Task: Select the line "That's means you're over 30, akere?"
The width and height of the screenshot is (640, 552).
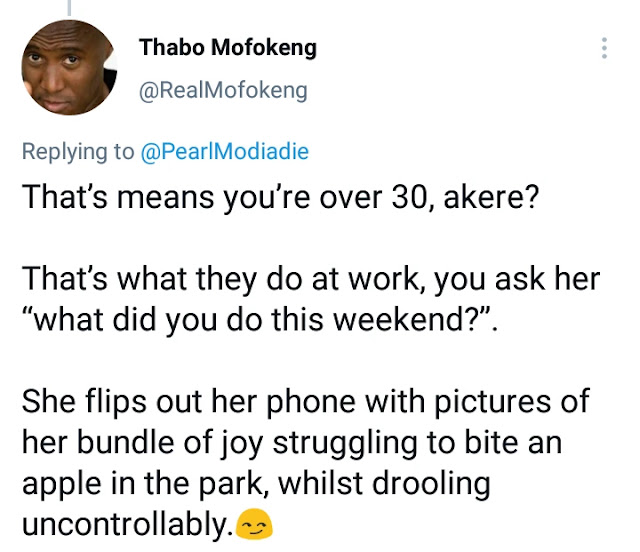Action: click(280, 197)
